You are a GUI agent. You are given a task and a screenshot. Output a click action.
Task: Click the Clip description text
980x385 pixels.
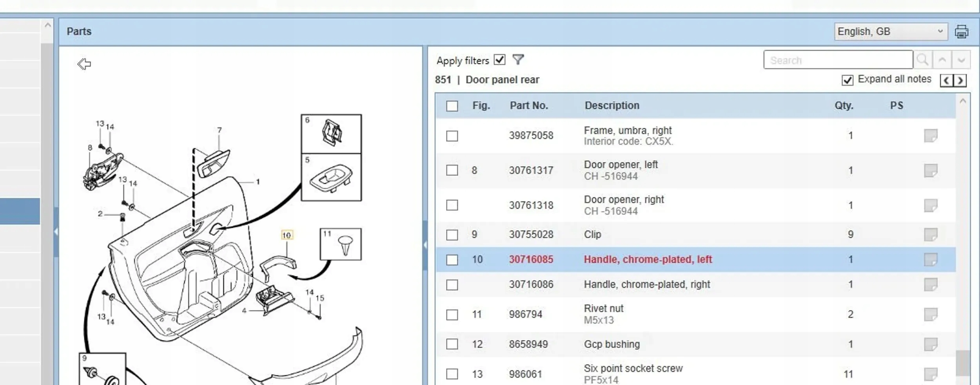(592, 234)
